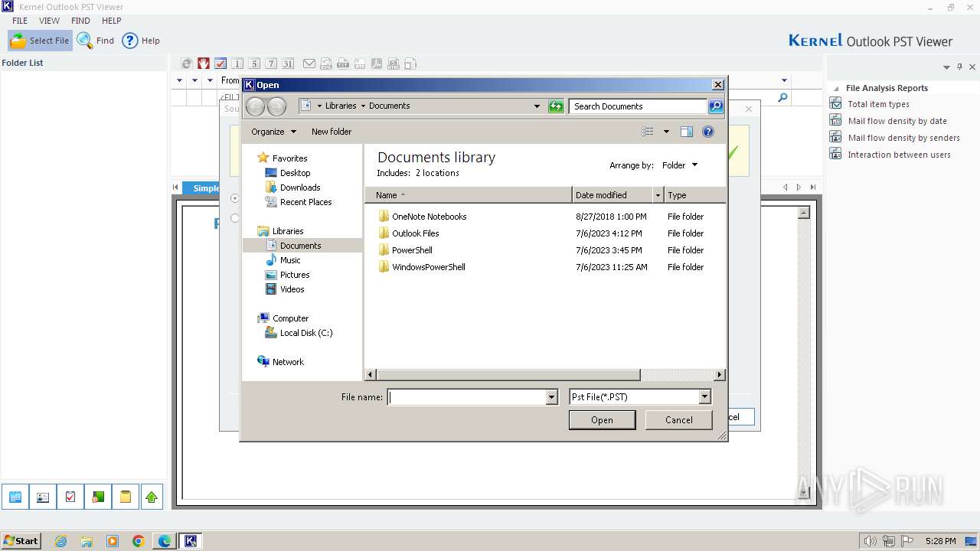Open the HELP menu
This screenshot has height=551, width=980.
pos(112,21)
